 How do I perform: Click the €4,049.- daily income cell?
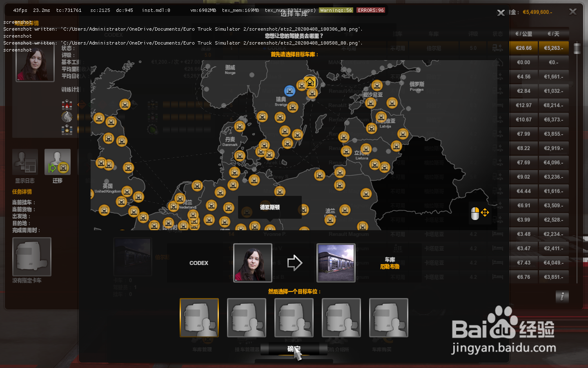pyautogui.click(x=554, y=263)
